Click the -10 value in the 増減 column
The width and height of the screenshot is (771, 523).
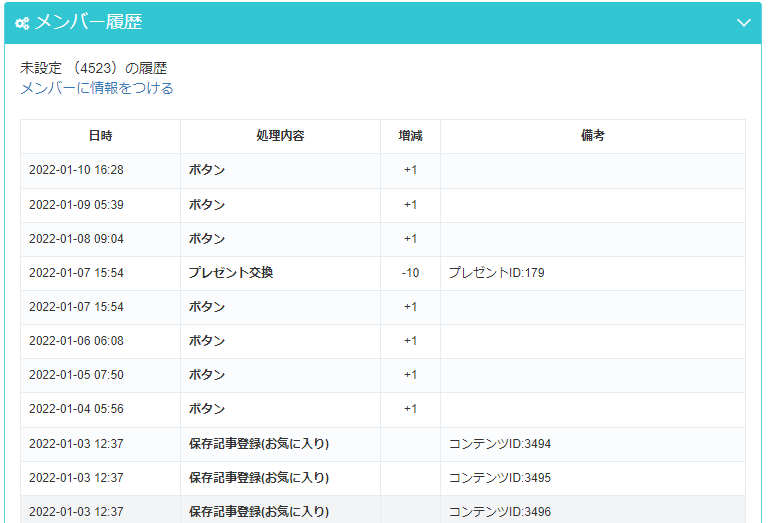[x=410, y=272]
